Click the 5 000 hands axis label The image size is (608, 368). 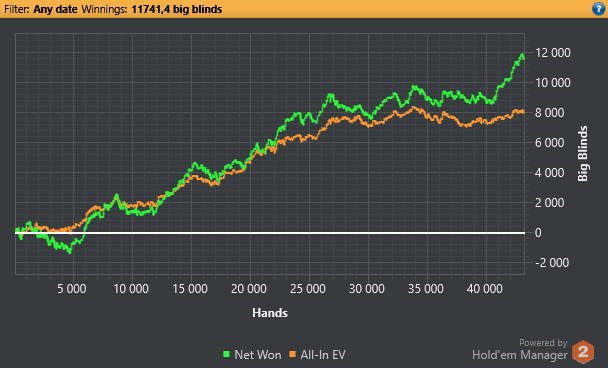tap(72, 289)
